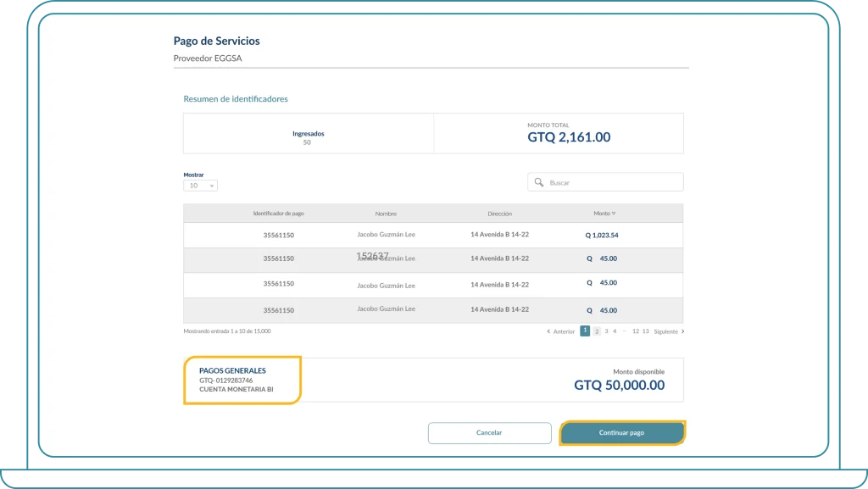Viewport: 868px width, 489px height.
Task: Open page 13 of the table
Action: pyautogui.click(x=646, y=331)
